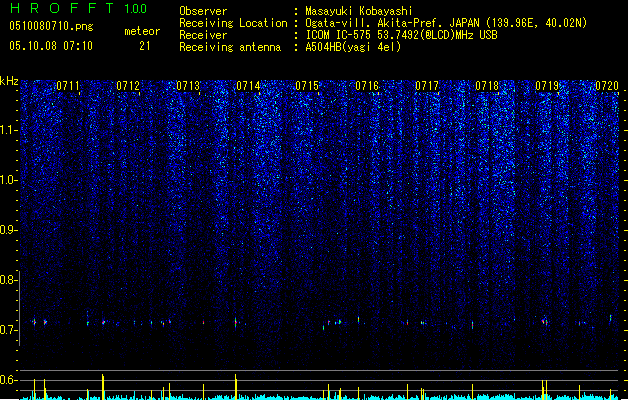Click the 1.1 kHz axis label

coord(8,130)
